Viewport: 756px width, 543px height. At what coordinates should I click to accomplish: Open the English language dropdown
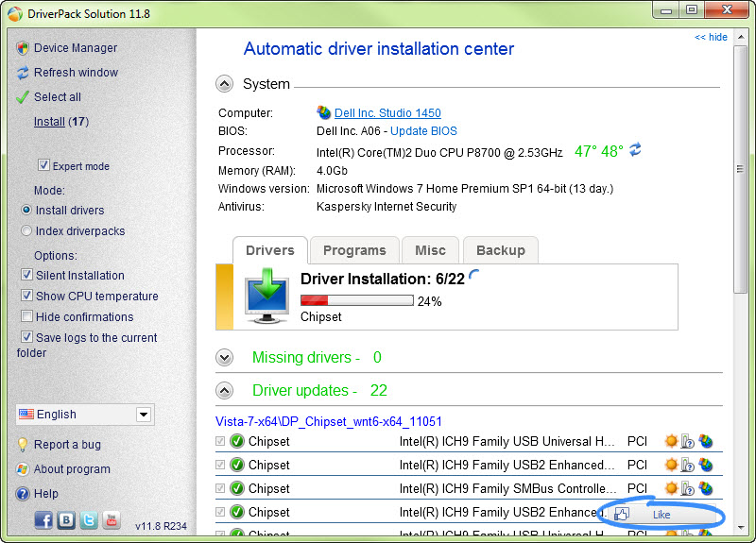coord(85,415)
